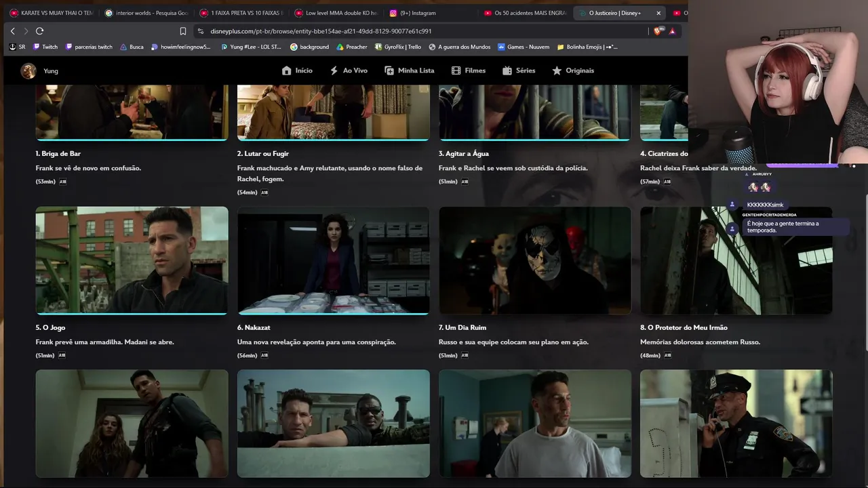Viewport: 868px width, 488px height.
Task: Select the "6. Nakazat" episode title
Action: (254, 328)
